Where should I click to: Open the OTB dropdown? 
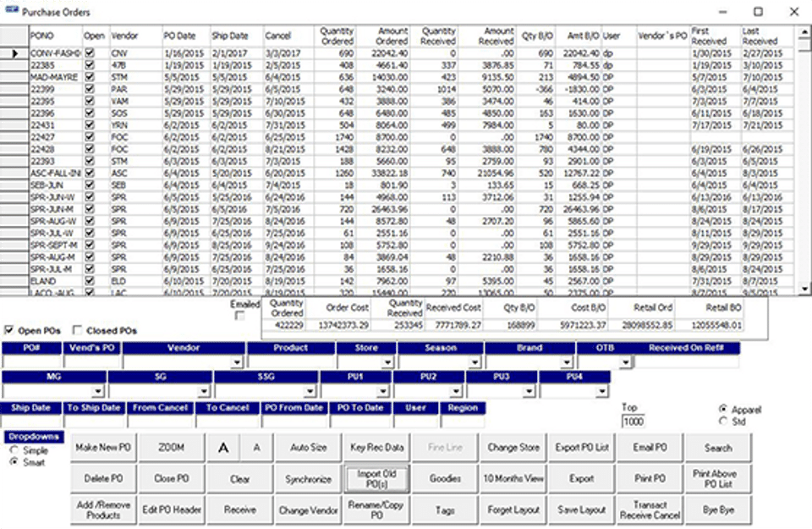click(626, 361)
